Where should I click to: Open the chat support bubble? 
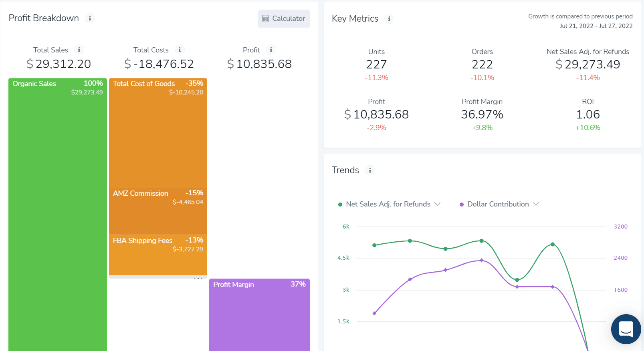626,329
